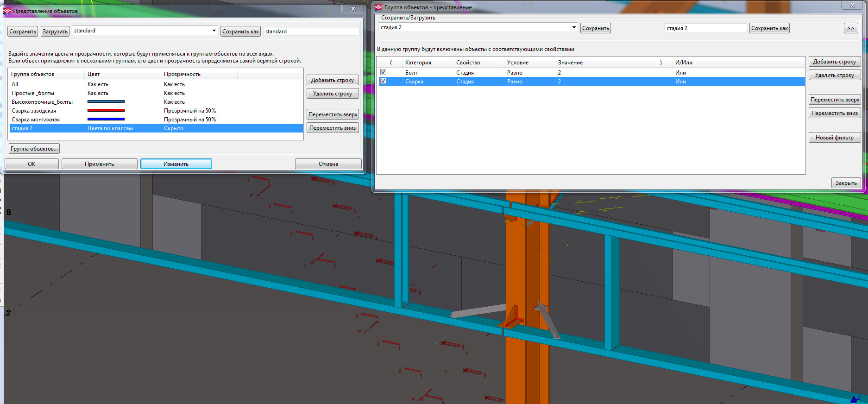Click 'Применить' in object representation dialog
The width and height of the screenshot is (868, 404).
coord(99,164)
